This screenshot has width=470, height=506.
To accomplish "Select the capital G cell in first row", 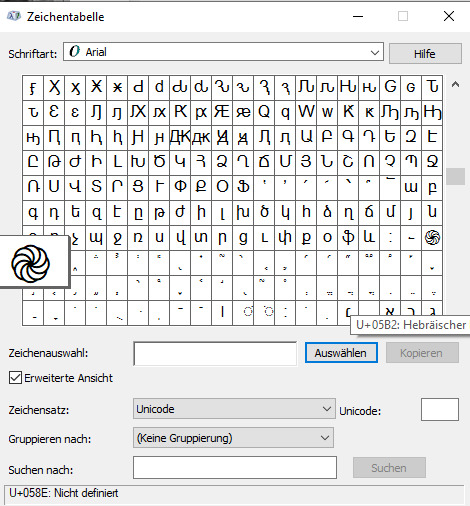I will pos(390,87).
